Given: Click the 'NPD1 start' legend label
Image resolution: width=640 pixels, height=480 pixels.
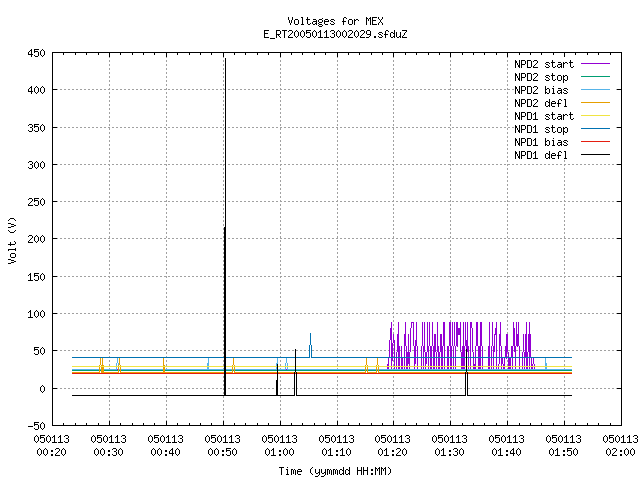Looking at the screenshot, I should (544, 116).
